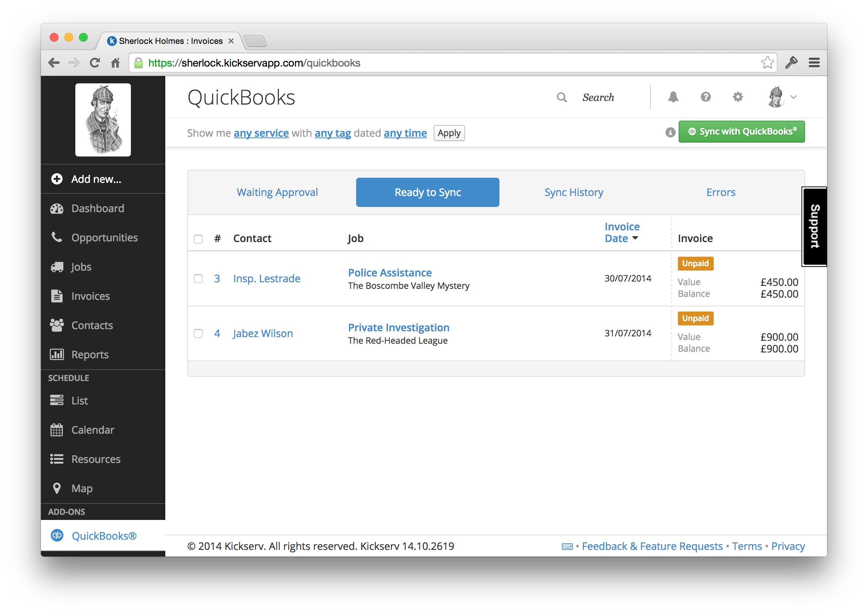
Task: Click the Sync with QuickBooks button
Action: click(x=741, y=132)
